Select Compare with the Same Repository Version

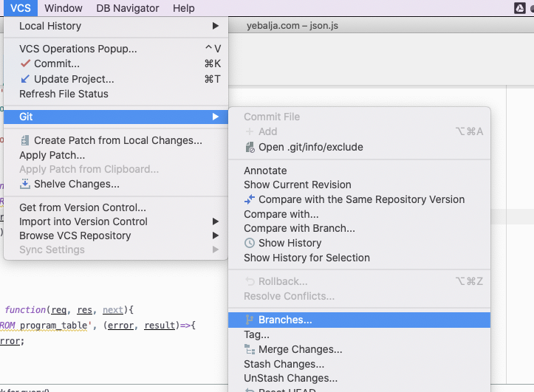point(359,199)
